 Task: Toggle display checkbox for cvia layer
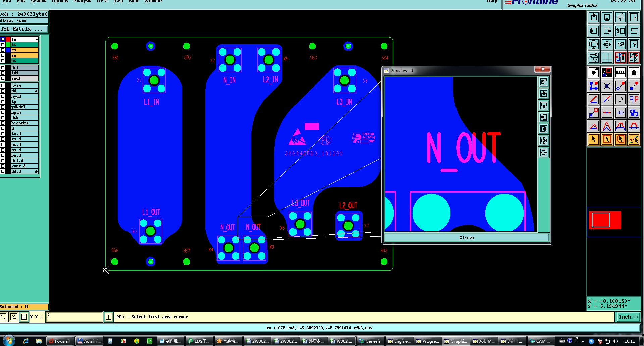click(3, 85)
